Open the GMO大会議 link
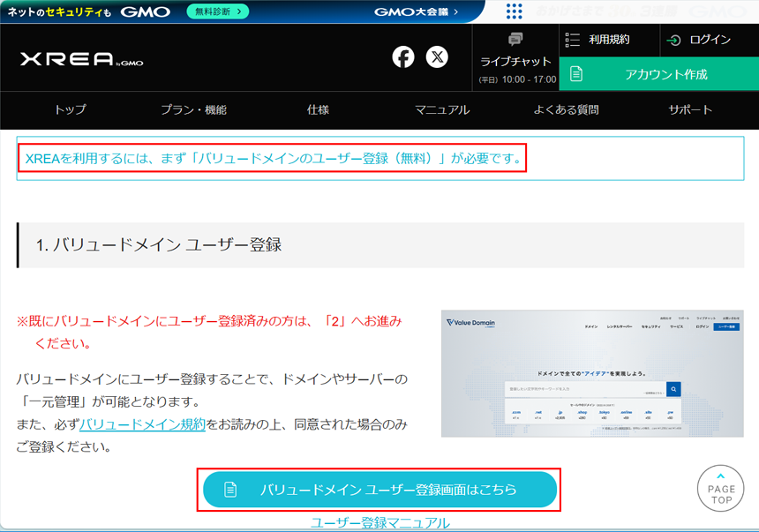The width and height of the screenshot is (759, 532). pos(417,11)
